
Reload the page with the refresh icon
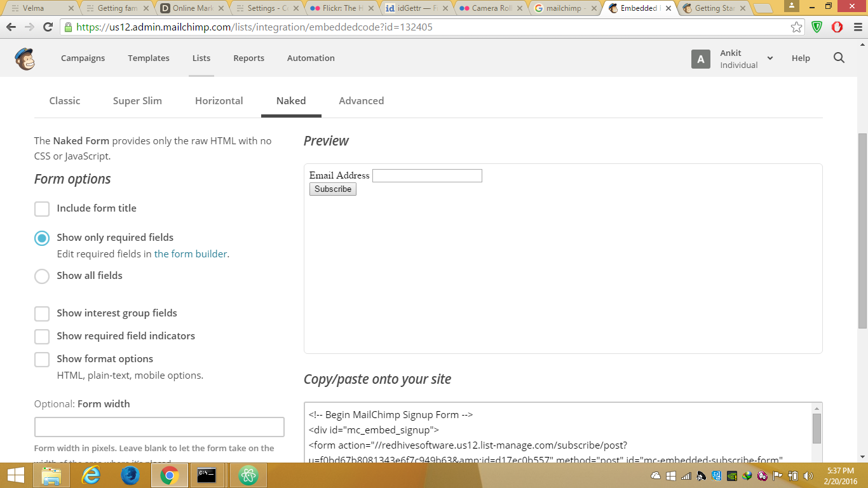[x=48, y=27]
